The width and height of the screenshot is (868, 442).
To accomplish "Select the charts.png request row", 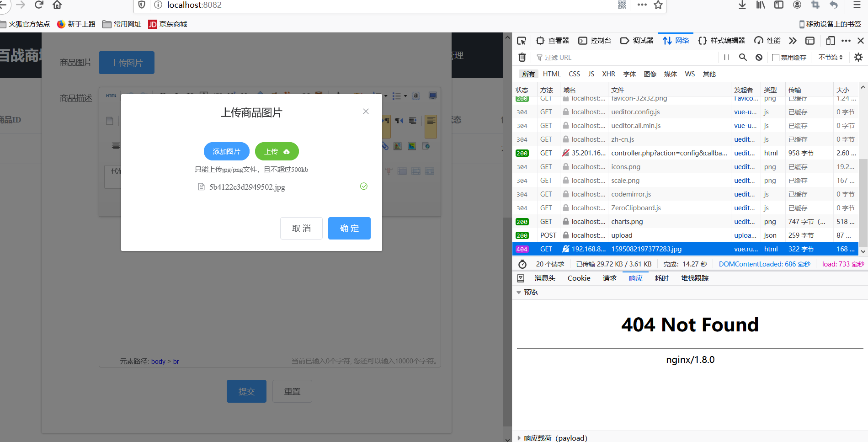I will tap(686, 221).
